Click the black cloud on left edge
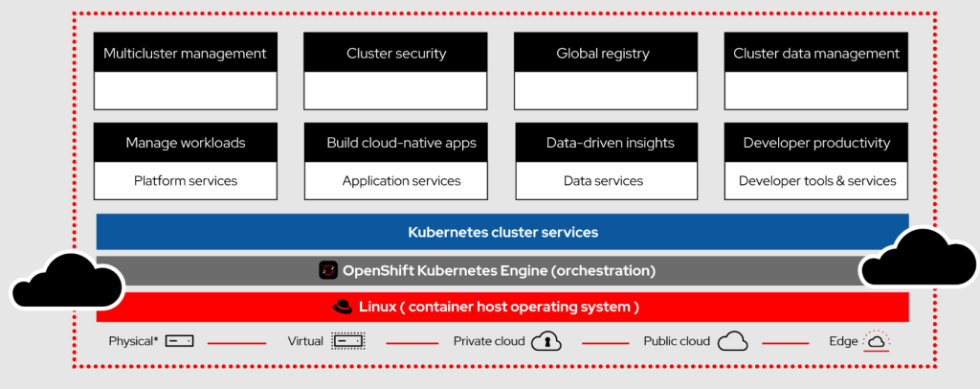Viewport: 980px width, 389px height. coord(65,281)
